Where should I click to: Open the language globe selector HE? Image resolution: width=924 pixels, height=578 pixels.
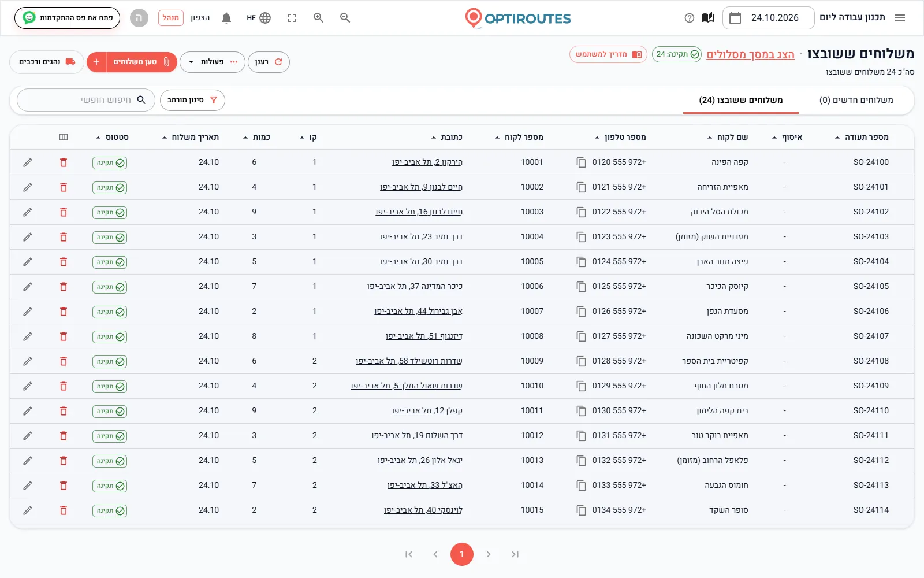[259, 18]
